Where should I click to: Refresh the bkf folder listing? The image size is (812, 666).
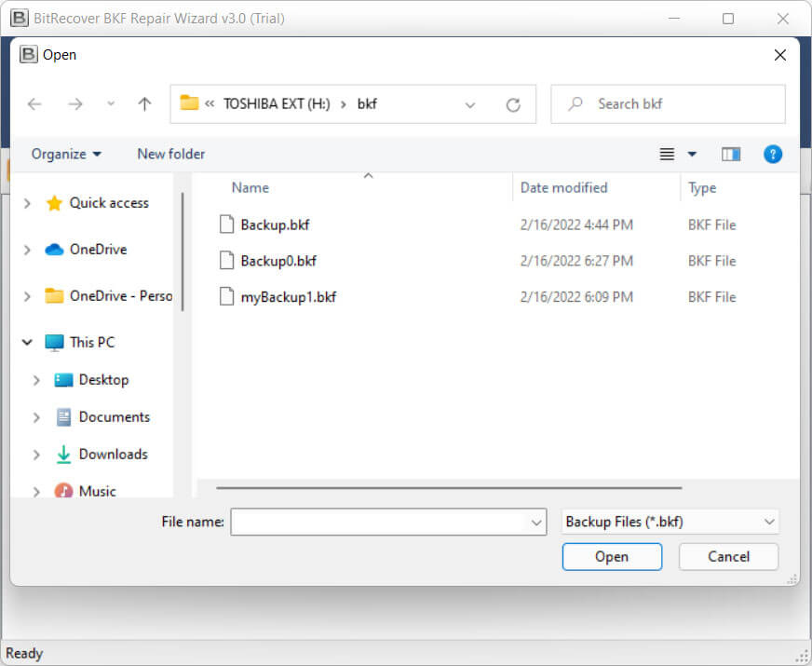click(x=513, y=105)
